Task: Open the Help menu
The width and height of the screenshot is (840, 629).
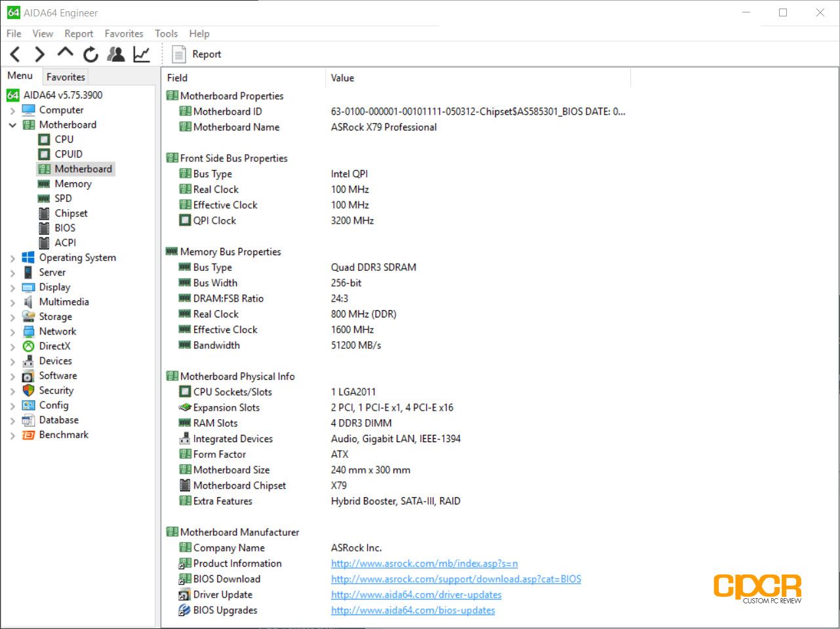Action: [199, 33]
